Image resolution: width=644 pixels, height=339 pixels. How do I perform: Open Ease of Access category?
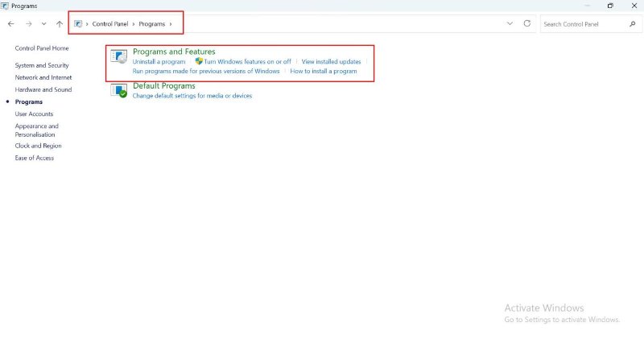coord(35,158)
